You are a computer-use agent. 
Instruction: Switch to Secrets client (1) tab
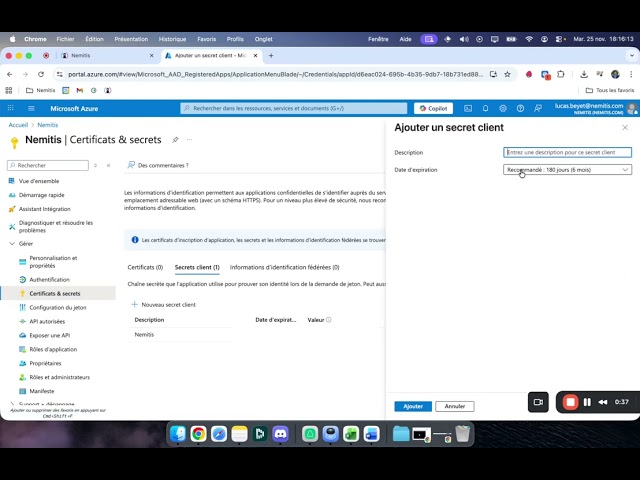coord(197,267)
